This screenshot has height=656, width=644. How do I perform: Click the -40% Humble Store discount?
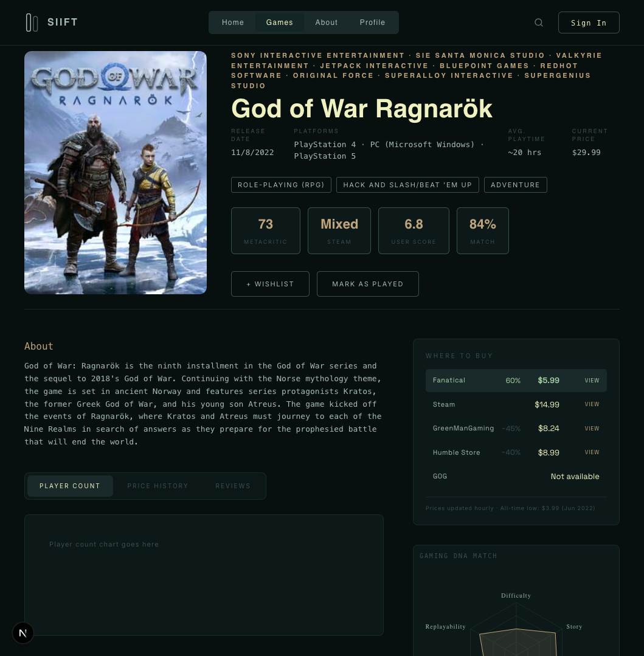coord(511,453)
